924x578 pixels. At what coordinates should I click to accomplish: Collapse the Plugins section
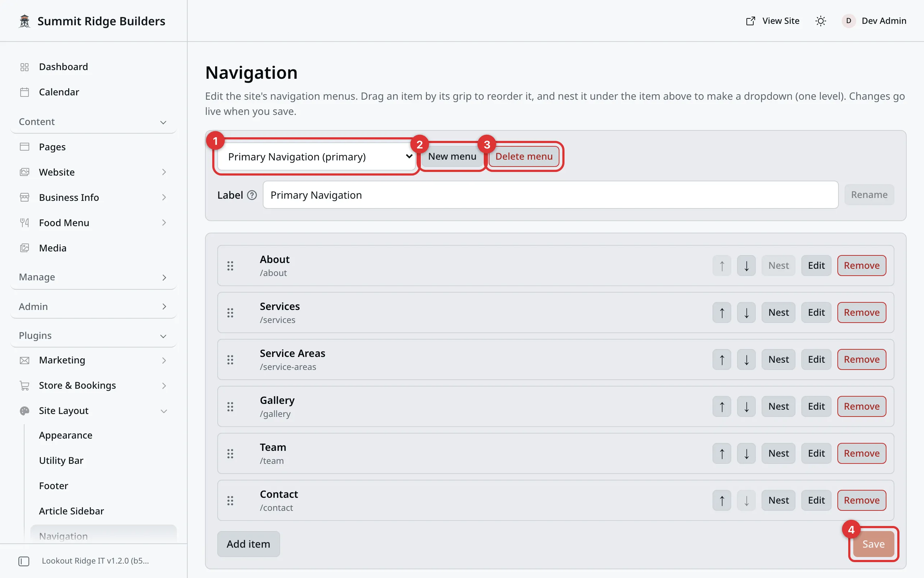tap(93, 336)
